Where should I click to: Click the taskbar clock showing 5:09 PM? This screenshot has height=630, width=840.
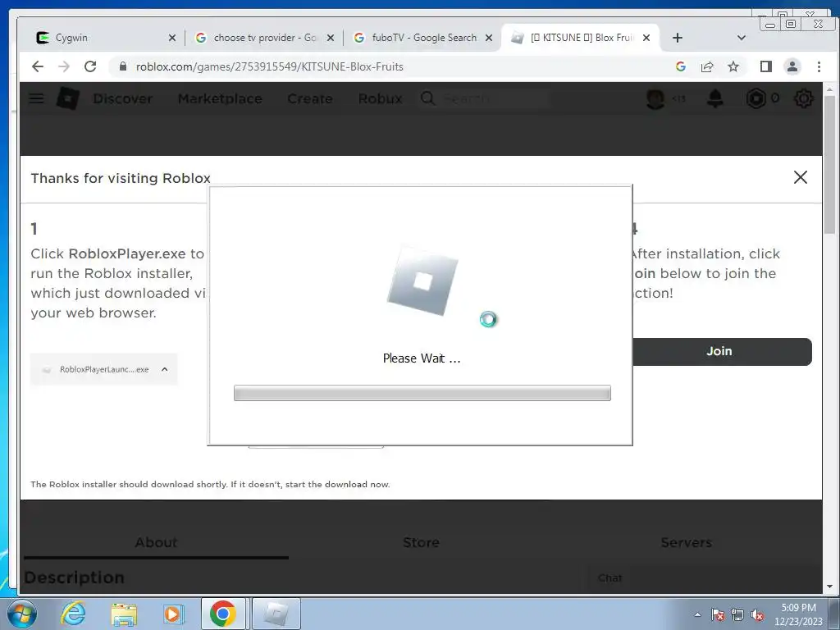pos(798,614)
